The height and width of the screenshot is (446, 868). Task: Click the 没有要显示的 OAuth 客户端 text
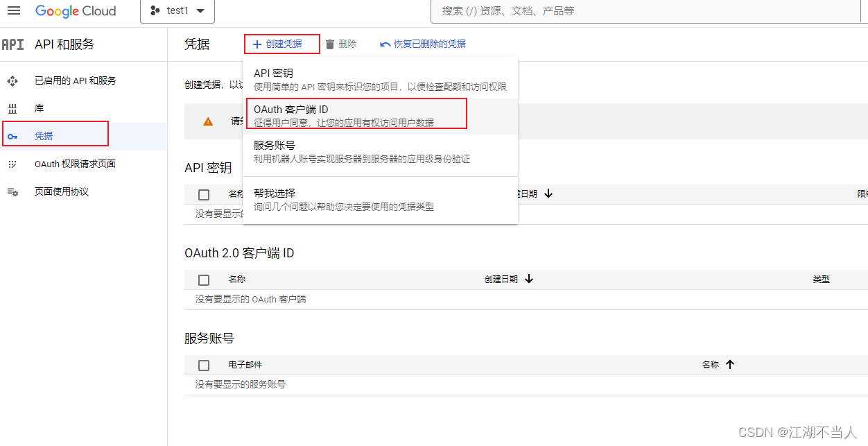(x=251, y=300)
